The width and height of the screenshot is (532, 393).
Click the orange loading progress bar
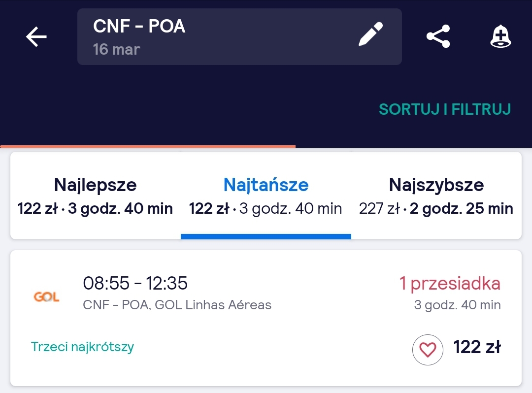click(x=148, y=146)
